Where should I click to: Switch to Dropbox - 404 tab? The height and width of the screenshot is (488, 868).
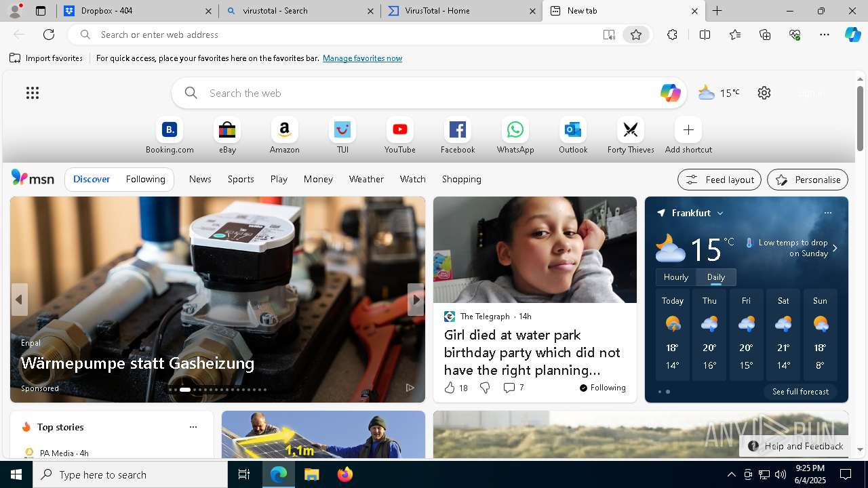(x=138, y=11)
